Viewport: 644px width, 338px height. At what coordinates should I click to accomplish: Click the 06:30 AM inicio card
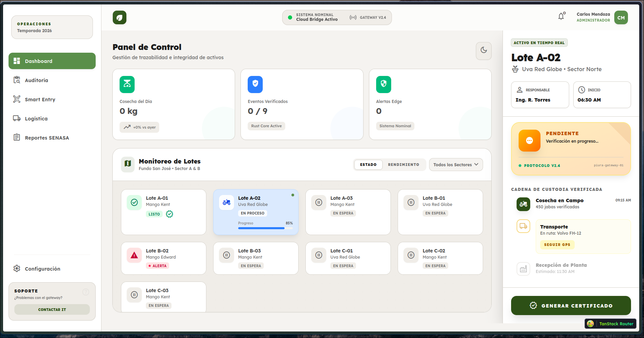tap(602, 95)
